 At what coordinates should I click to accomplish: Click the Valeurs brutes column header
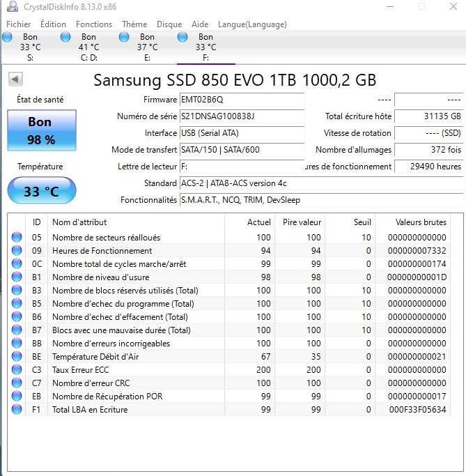(x=421, y=222)
